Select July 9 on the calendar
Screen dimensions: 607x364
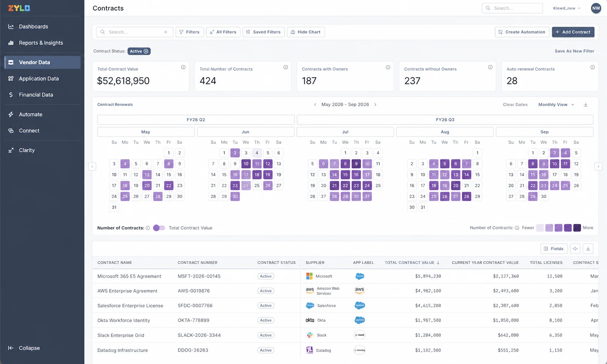tap(356, 164)
